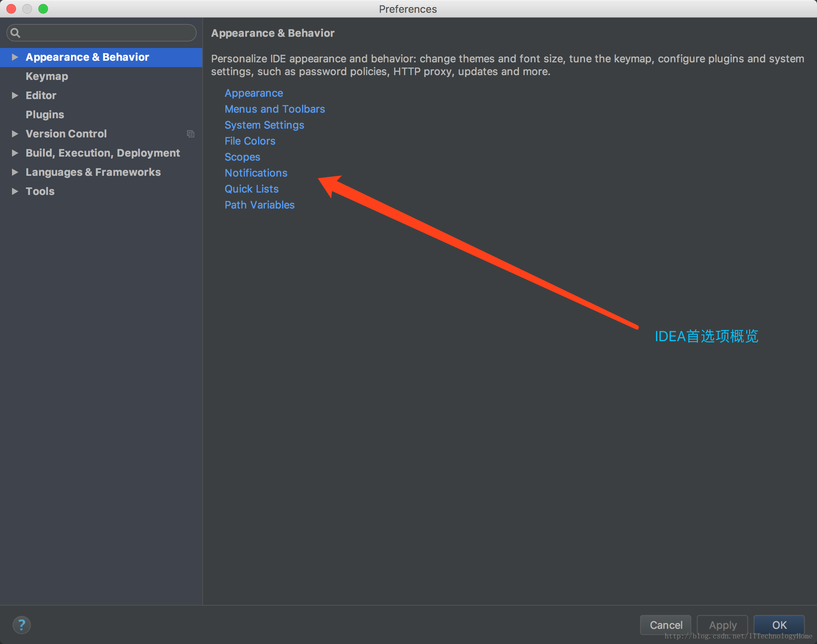Open File Colors link
Image resolution: width=817 pixels, height=644 pixels.
[250, 141]
